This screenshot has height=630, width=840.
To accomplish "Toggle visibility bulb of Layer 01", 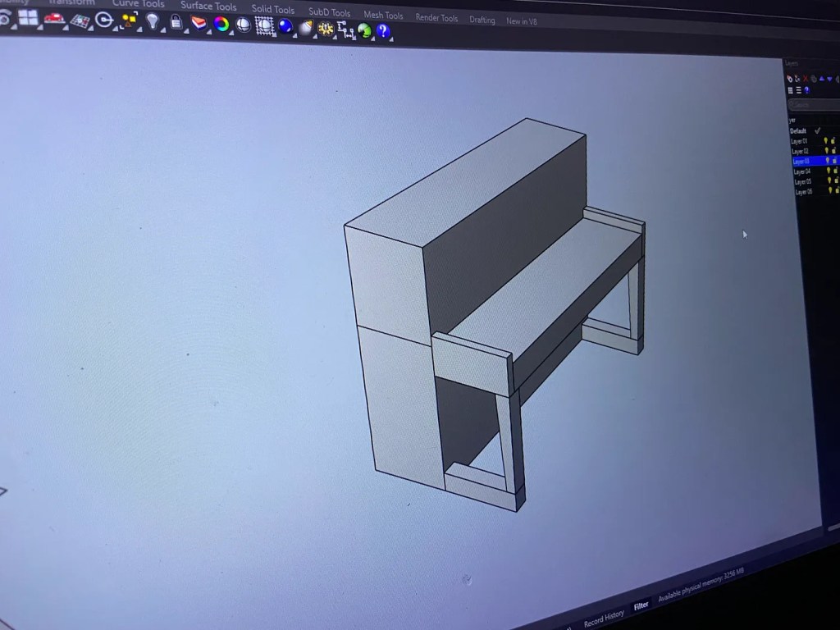I will (826, 141).
